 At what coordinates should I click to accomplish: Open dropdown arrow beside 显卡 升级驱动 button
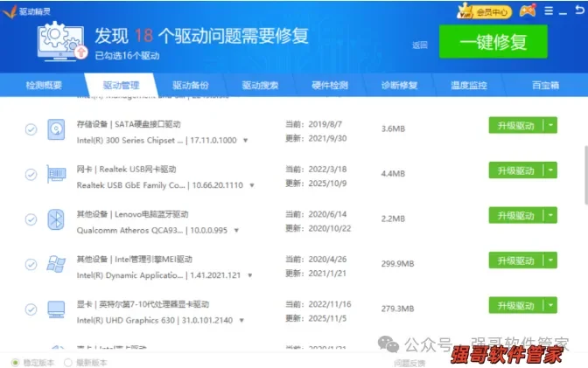coord(550,305)
